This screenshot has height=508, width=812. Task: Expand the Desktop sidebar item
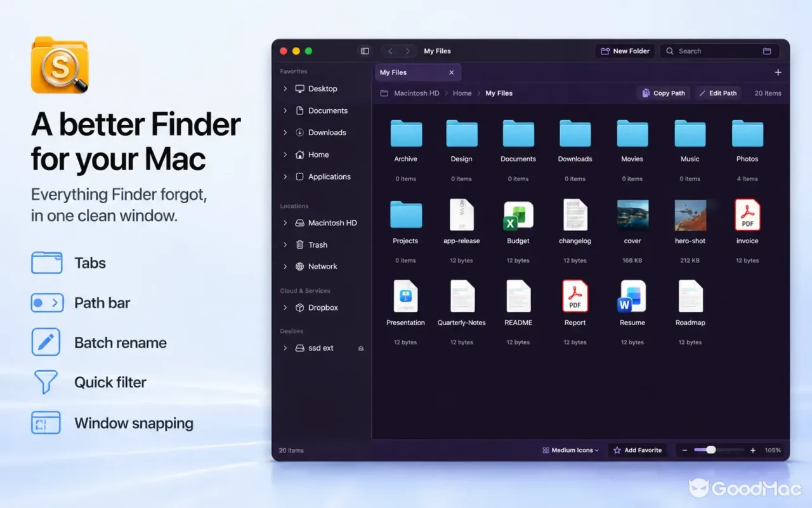(285, 89)
